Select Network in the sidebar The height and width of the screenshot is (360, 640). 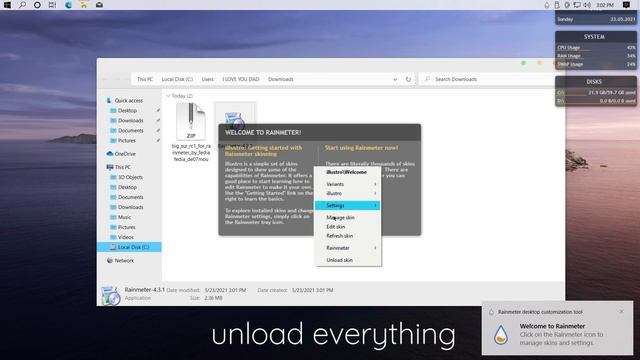click(x=124, y=260)
